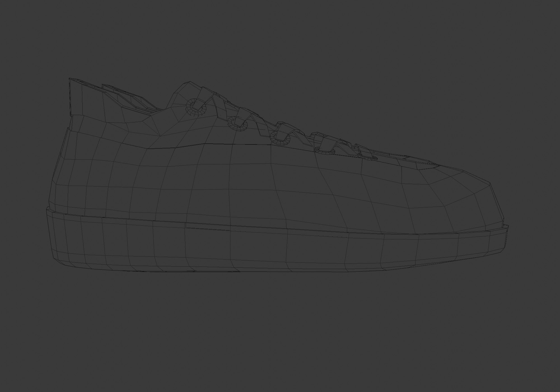This screenshot has width=560, height=392.
Task: Pick the eyelet ring nearest the ankle collar
Action: click(x=196, y=107)
